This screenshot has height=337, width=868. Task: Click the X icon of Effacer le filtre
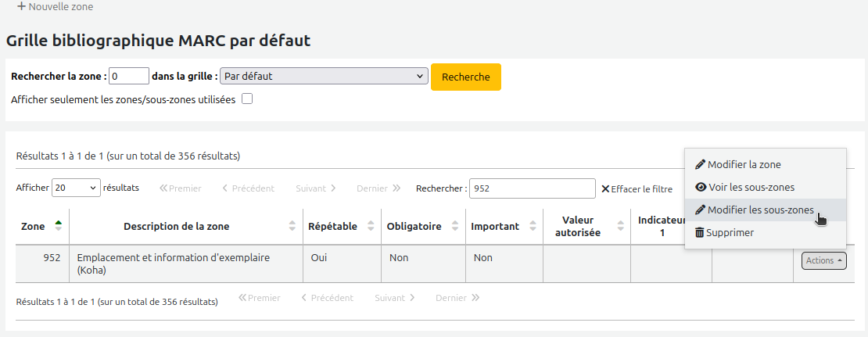pyautogui.click(x=605, y=188)
